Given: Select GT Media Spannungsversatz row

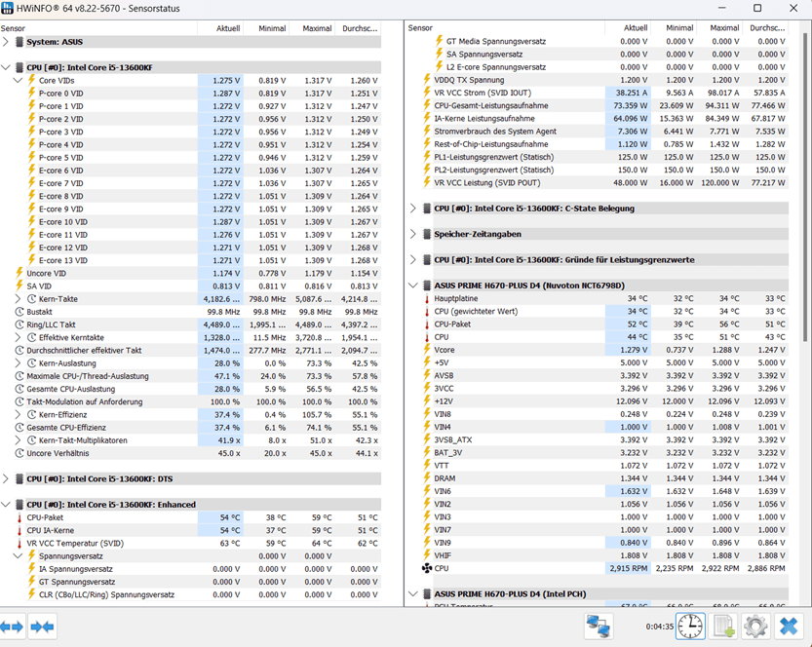Looking at the screenshot, I should click(598, 41).
